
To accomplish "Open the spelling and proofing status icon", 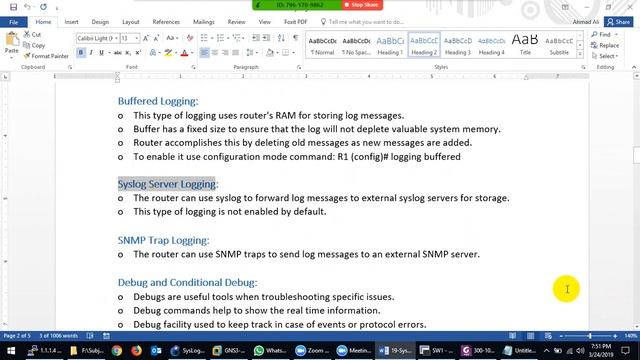I will pos(90,336).
